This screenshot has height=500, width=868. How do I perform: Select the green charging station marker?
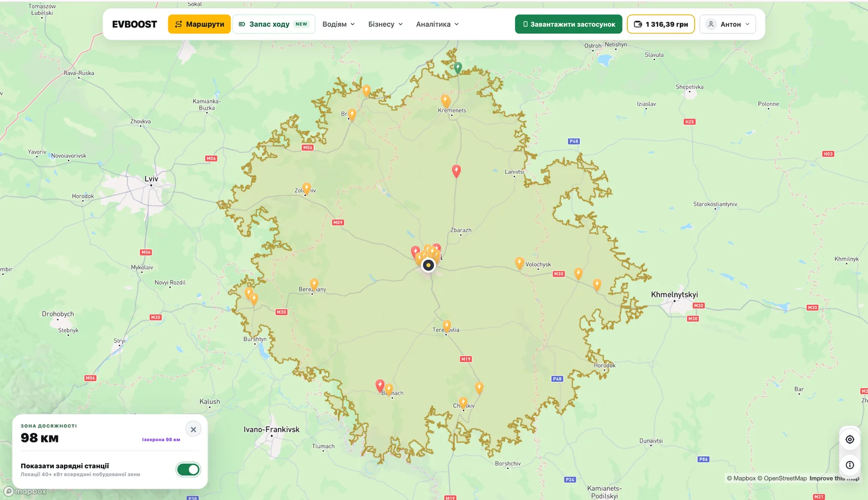click(458, 67)
